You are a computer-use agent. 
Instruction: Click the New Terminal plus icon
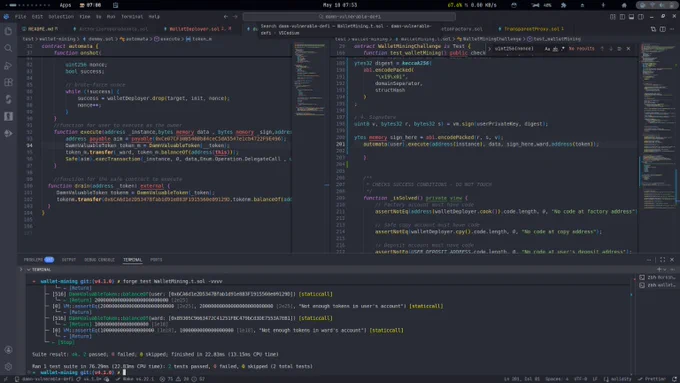point(659,269)
